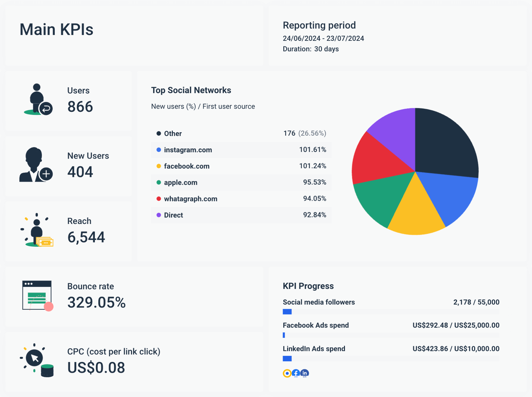Open the Facebook source icon below LinkedIn Ads spend
Screen dimensions: 532x397
click(x=296, y=373)
